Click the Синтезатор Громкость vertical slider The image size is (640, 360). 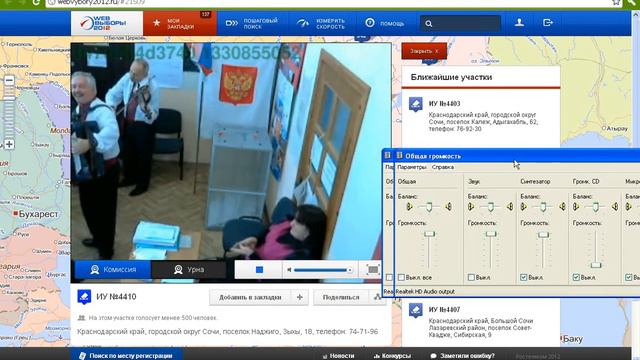tap(543, 250)
